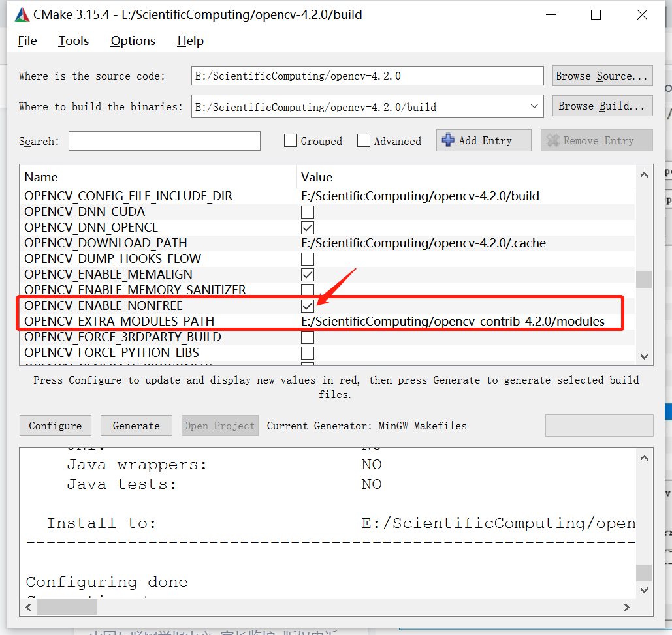The width and height of the screenshot is (672, 635).
Task: Open the Help menu
Action: tap(190, 40)
